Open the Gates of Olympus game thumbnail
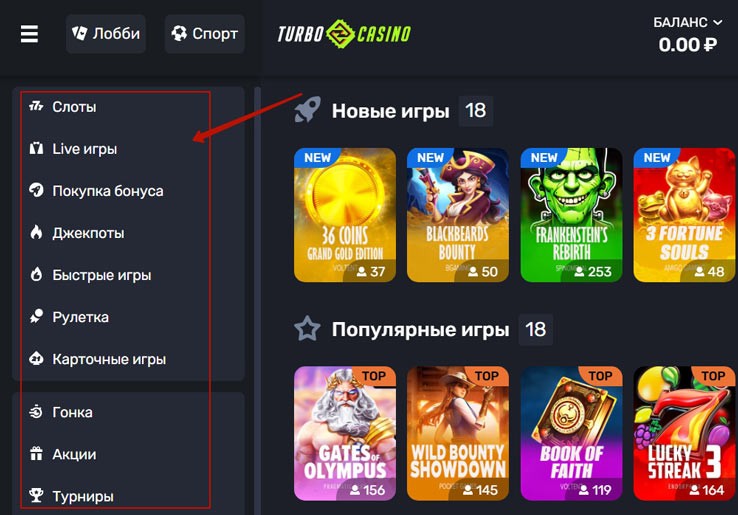This screenshot has height=515, width=738. click(345, 433)
